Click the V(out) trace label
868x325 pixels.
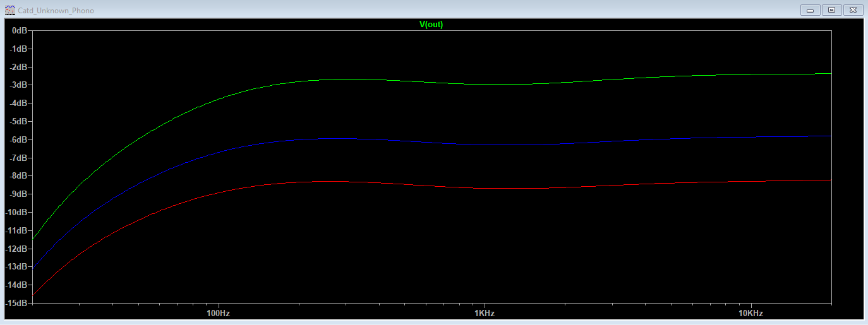coord(431,25)
